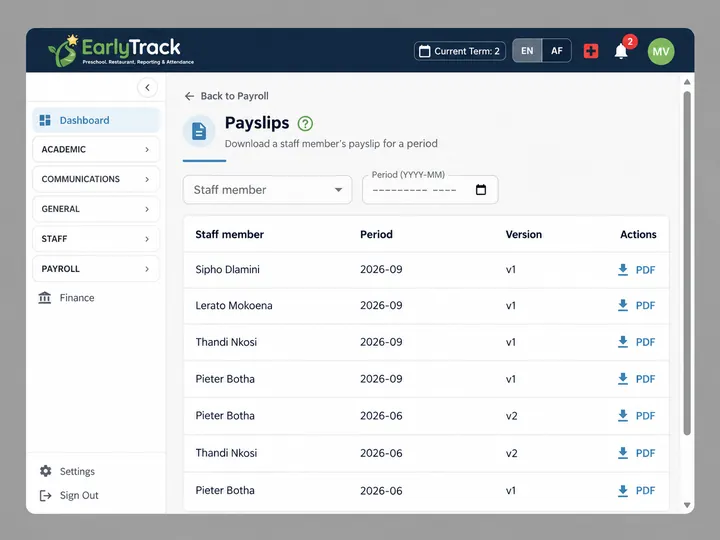Click the Sign Out door icon
This screenshot has width=720, height=540.
pos(45,495)
